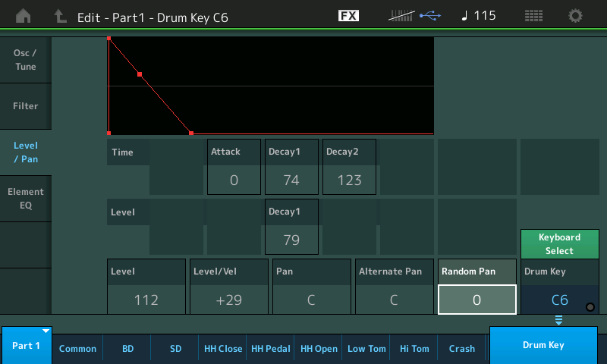Switch to the Osc / Tune tab
The height and width of the screenshot is (364, 607).
[25, 60]
